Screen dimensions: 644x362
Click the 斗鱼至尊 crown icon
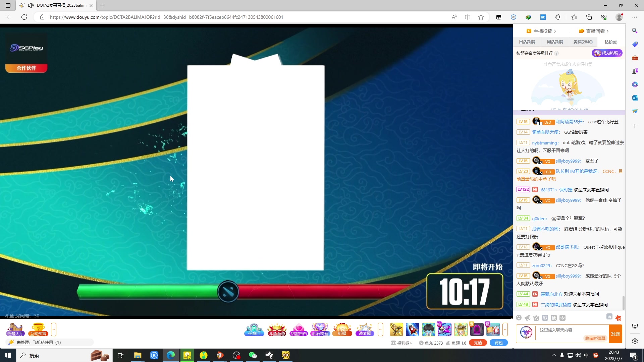277,329
